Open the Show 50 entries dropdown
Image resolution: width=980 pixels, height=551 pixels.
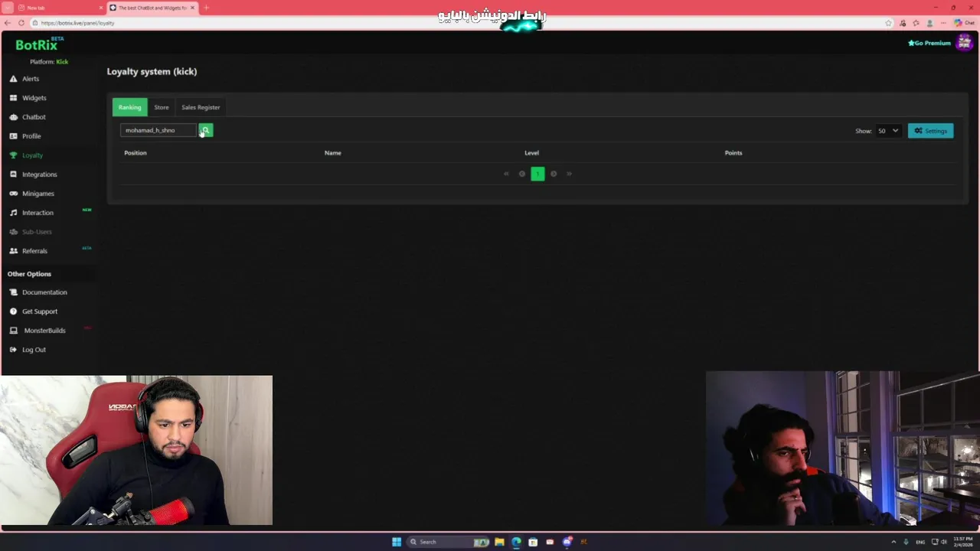[888, 131]
